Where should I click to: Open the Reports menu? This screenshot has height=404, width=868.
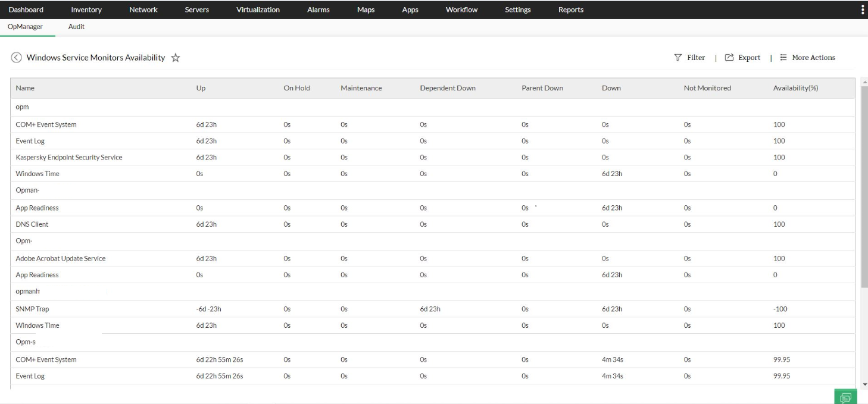coord(570,10)
